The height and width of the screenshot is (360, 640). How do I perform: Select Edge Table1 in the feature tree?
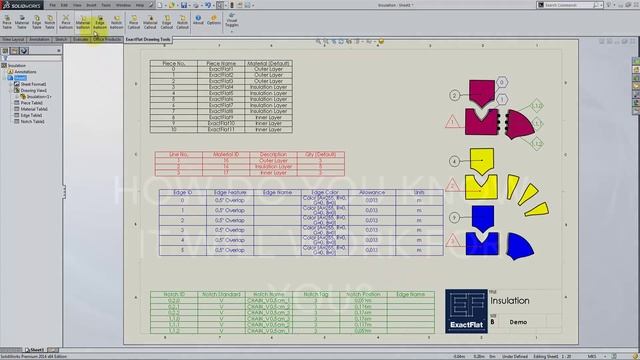point(32,115)
